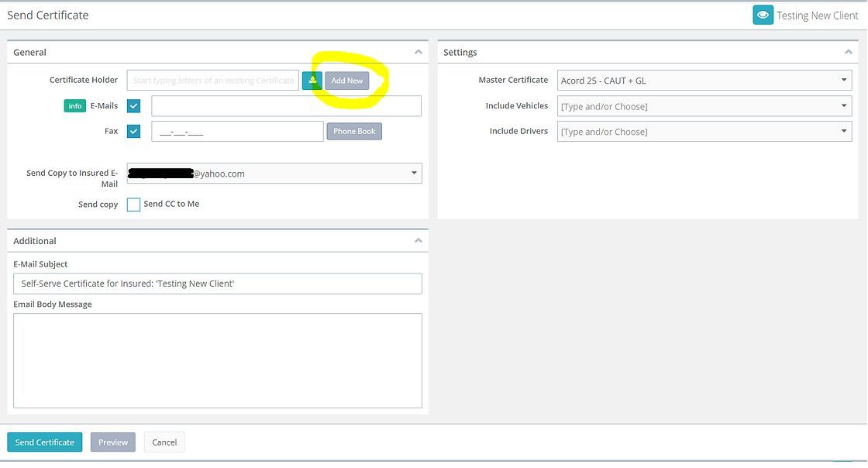Open the Include Vehicles dropdown
The image size is (868, 468).
pyautogui.click(x=844, y=105)
